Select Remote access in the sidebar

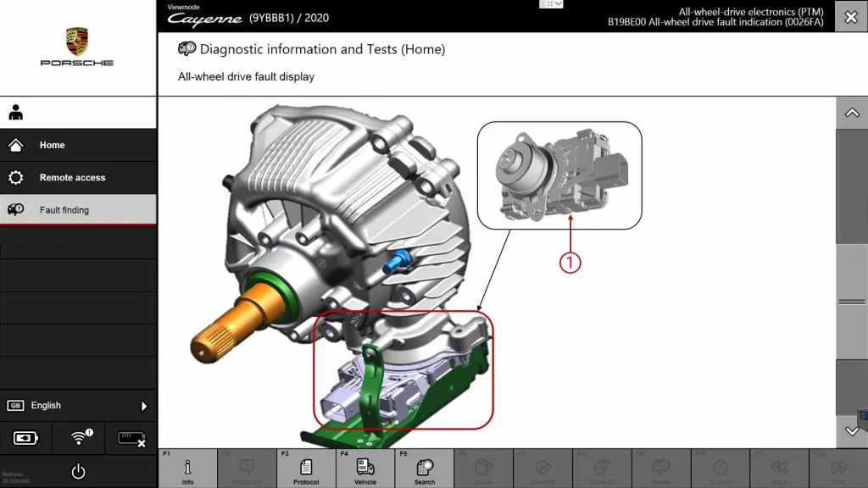point(78,178)
